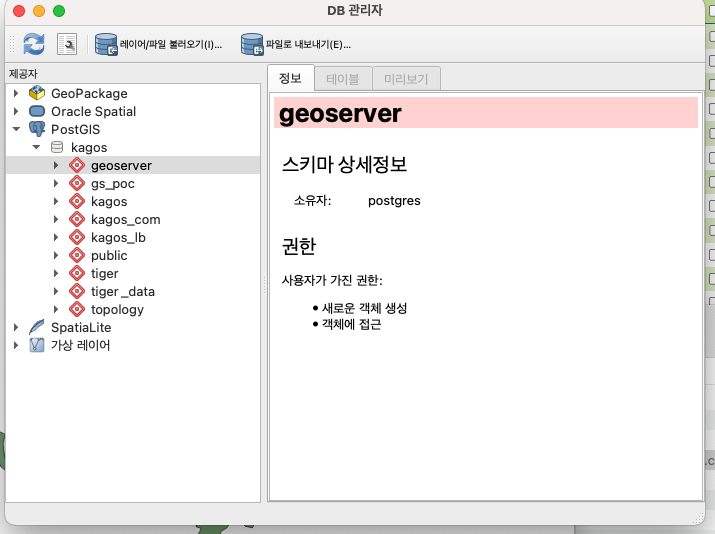This screenshot has height=534, width=715.
Task: Click the green zoom window button
Action: point(59,11)
